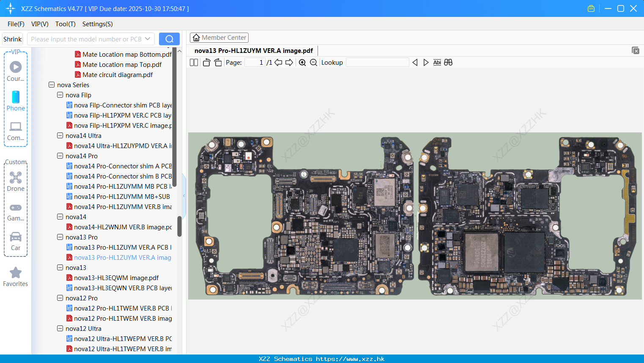The height and width of the screenshot is (363, 644).
Task: Click the Page number input field
Action: [255, 63]
